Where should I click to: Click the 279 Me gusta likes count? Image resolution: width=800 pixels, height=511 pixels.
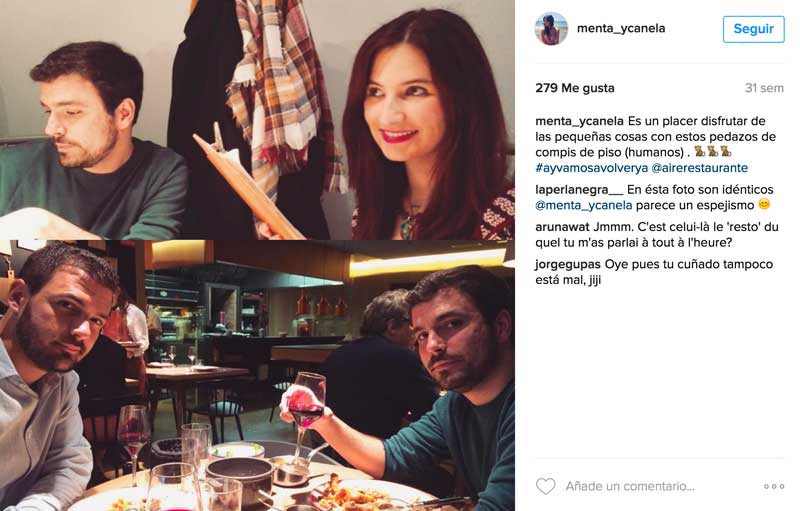tap(574, 88)
